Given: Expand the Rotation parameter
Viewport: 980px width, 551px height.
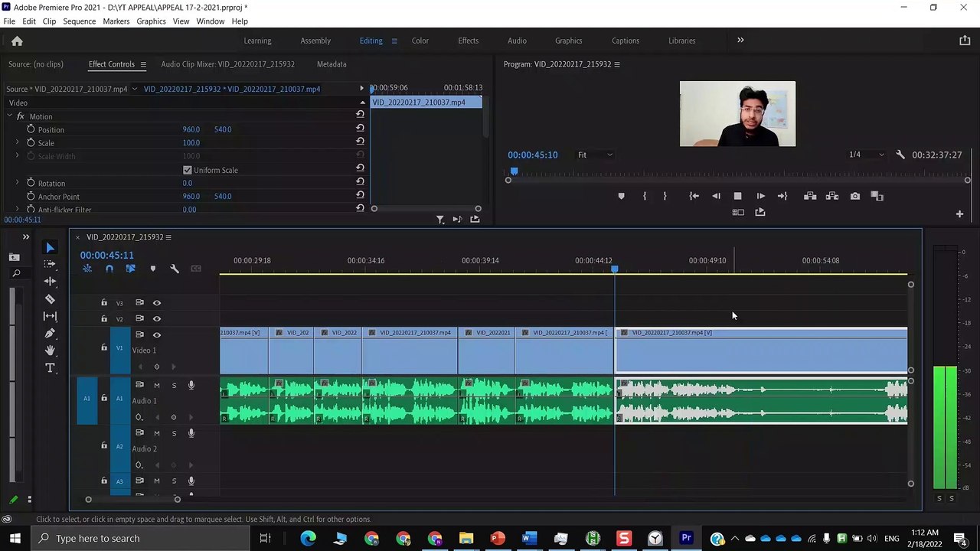Looking at the screenshot, I should point(17,183).
